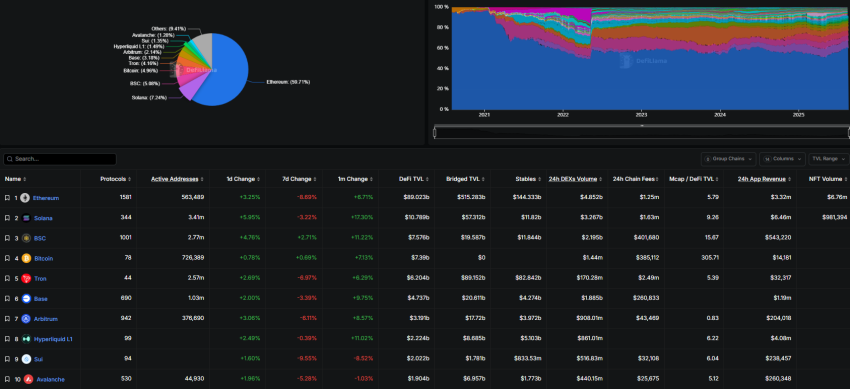Bookmark the BSC row

pos(7,238)
